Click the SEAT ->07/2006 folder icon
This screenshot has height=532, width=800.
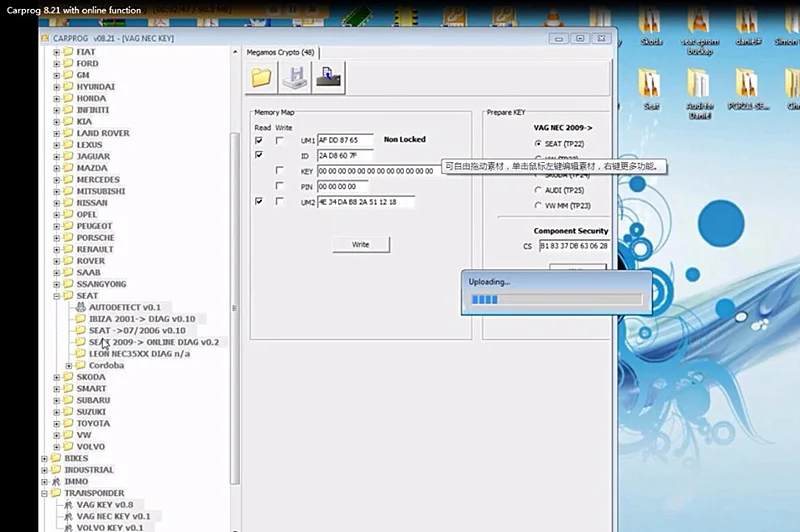81,331
